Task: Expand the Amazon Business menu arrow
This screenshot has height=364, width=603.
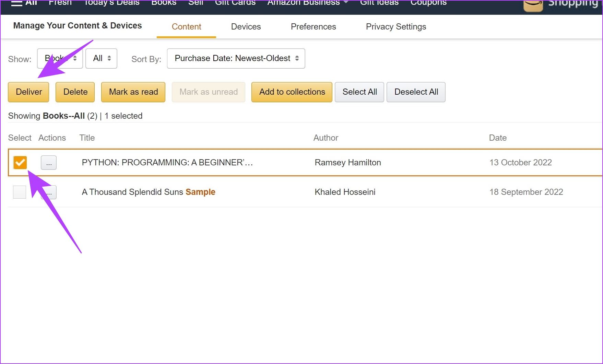Action: pos(346,3)
